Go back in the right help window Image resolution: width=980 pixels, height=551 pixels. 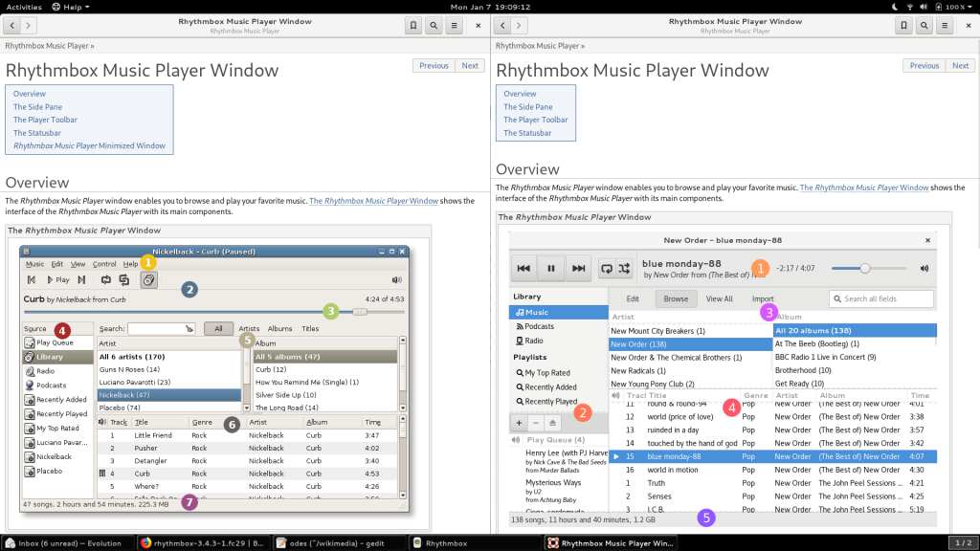[502, 26]
